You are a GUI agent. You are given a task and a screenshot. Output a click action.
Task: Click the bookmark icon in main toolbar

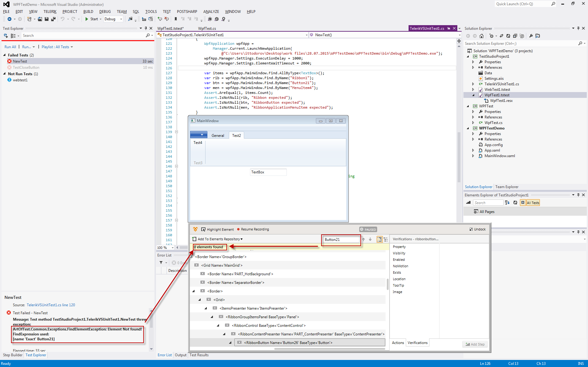click(176, 19)
